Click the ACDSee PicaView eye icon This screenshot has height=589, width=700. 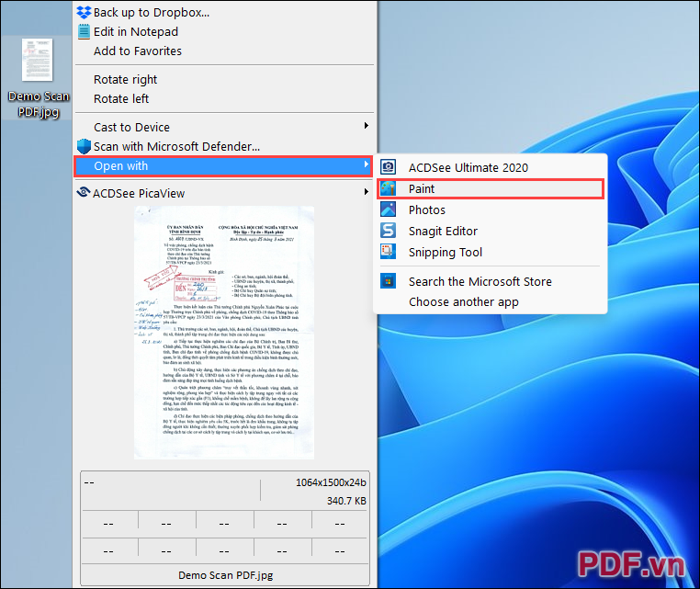tap(84, 192)
